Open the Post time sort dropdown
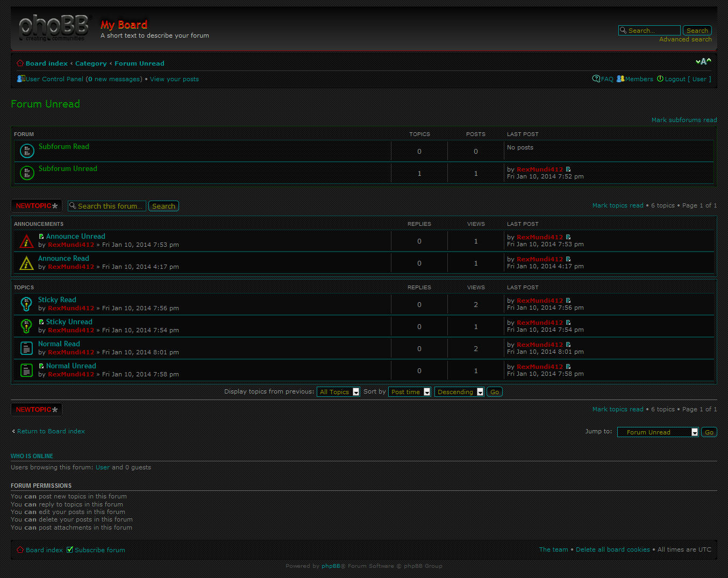This screenshot has width=728, height=578. pos(409,391)
